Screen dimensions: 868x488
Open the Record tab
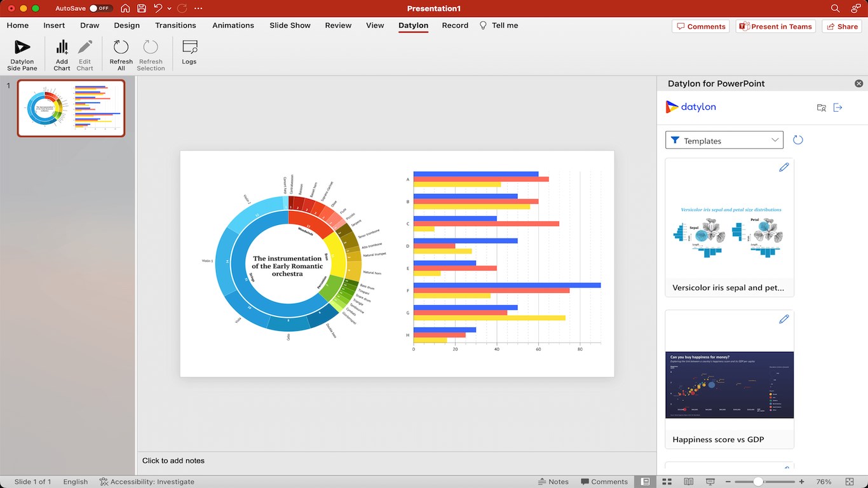[x=455, y=25]
